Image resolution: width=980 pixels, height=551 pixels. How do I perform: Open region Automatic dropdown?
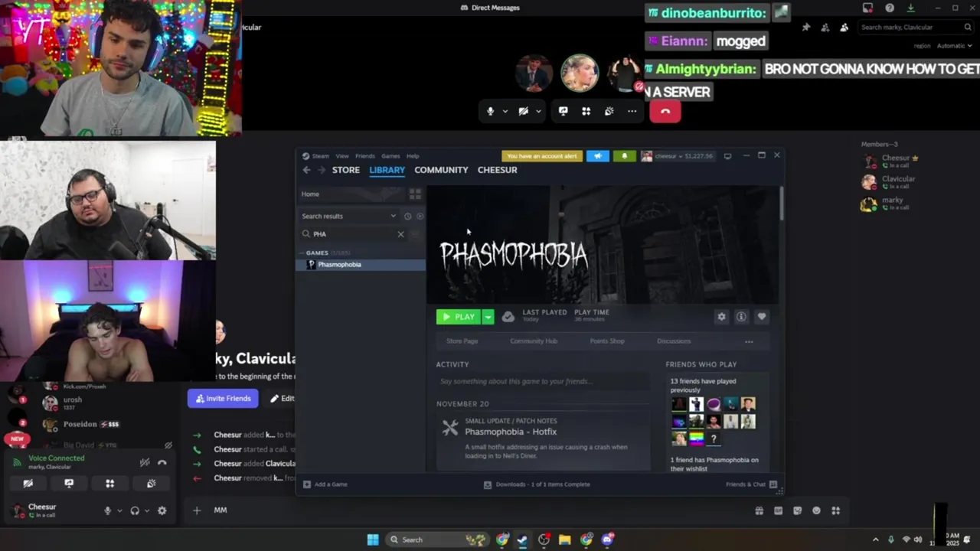[955, 46]
